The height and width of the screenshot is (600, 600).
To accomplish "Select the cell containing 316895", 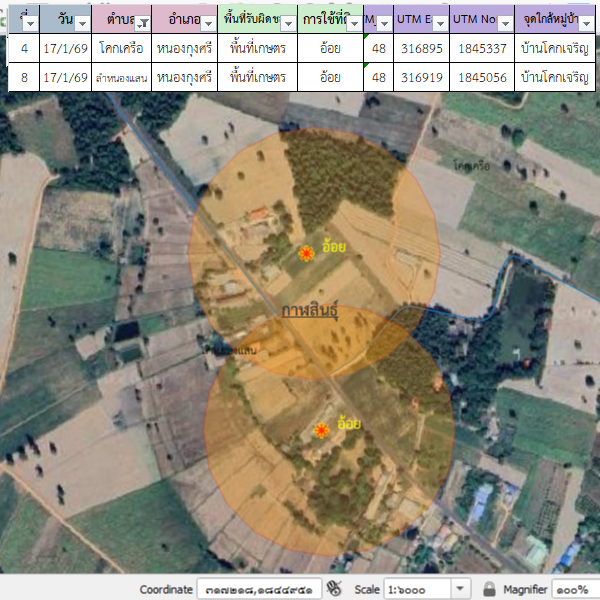I will (420, 48).
